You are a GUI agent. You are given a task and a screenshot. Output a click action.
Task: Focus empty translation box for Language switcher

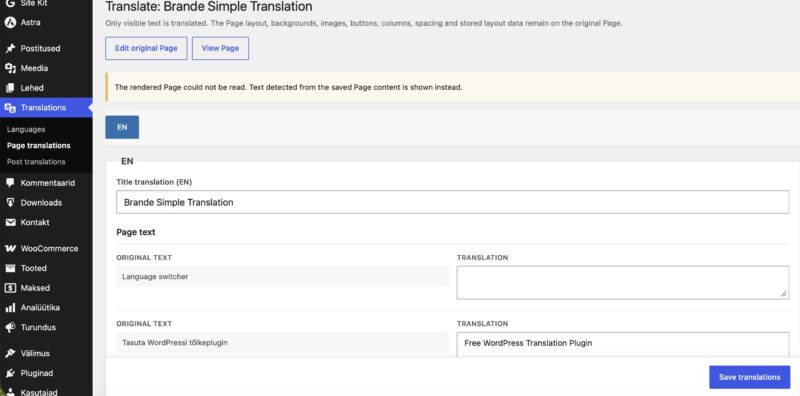pos(623,283)
